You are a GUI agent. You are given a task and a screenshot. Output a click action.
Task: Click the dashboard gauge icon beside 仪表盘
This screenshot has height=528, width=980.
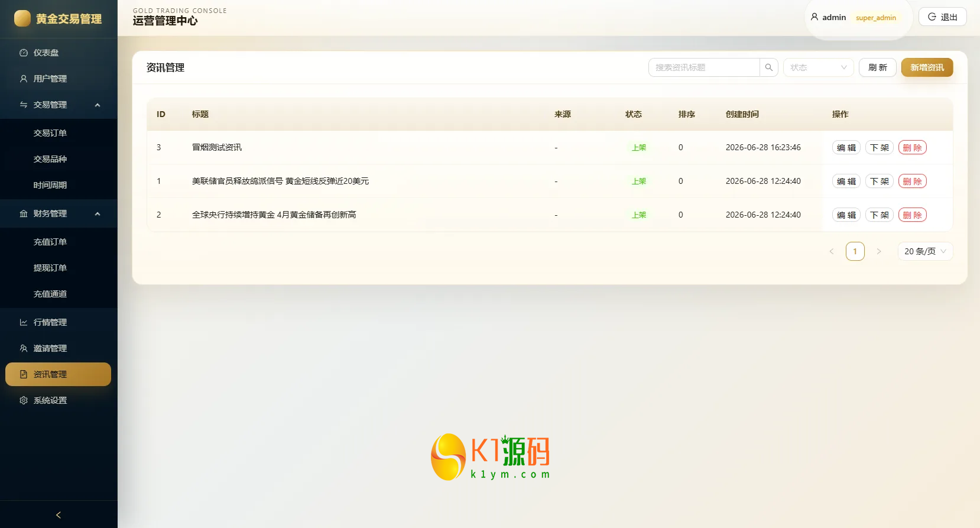point(24,53)
